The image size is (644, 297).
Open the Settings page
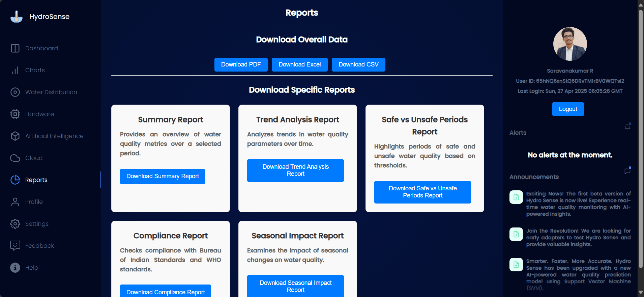coord(51,224)
